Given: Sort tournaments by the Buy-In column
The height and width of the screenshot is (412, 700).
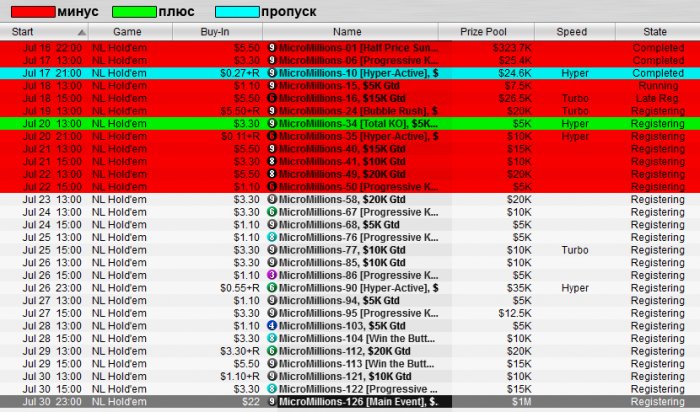Looking at the screenshot, I should (x=215, y=32).
